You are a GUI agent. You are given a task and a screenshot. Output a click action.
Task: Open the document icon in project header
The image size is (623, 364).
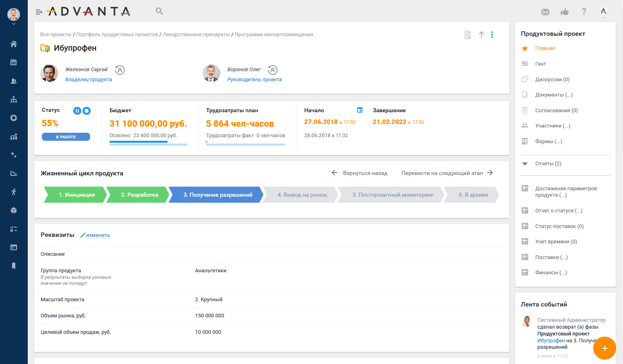tap(467, 35)
